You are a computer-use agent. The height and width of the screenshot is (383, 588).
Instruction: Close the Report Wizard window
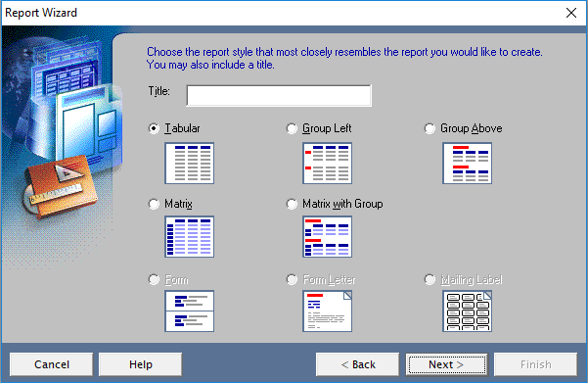(571, 13)
